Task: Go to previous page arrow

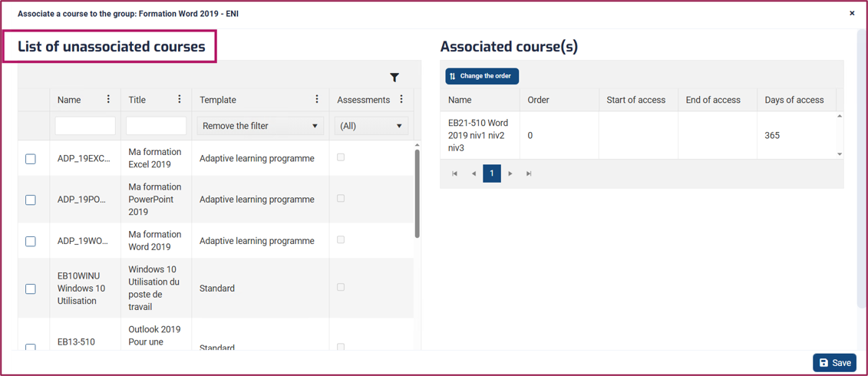Action: click(474, 173)
